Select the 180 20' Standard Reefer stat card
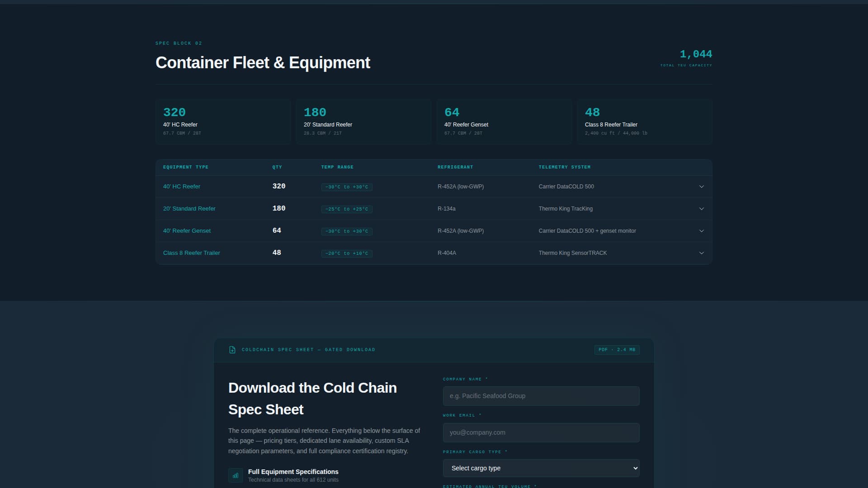This screenshot has width=868, height=488. pos(363,122)
